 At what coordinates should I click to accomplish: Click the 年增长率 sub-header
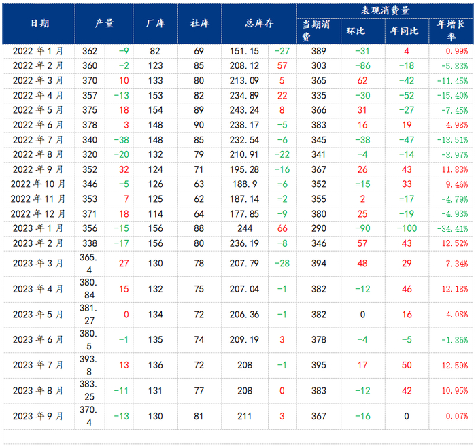pos(451,31)
